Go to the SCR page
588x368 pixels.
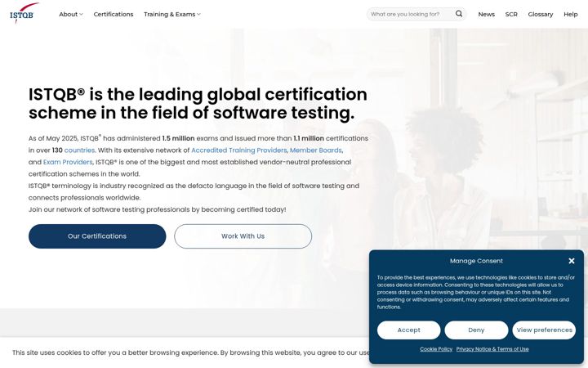pos(511,14)
